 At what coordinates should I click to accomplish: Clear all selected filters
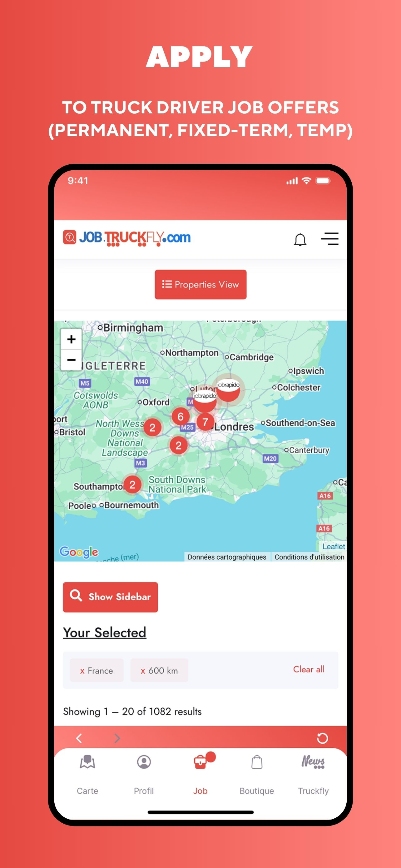tap(309, 669)
